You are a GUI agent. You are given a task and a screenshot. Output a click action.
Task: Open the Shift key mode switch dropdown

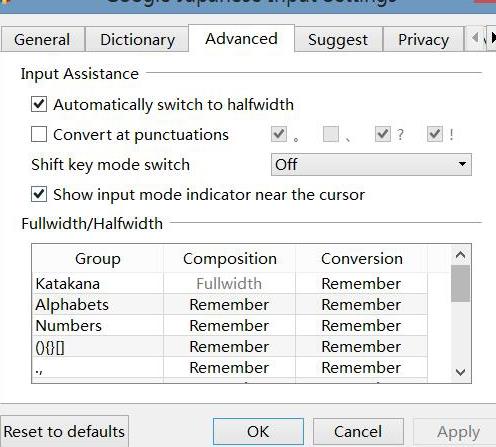tap(371, 164)
